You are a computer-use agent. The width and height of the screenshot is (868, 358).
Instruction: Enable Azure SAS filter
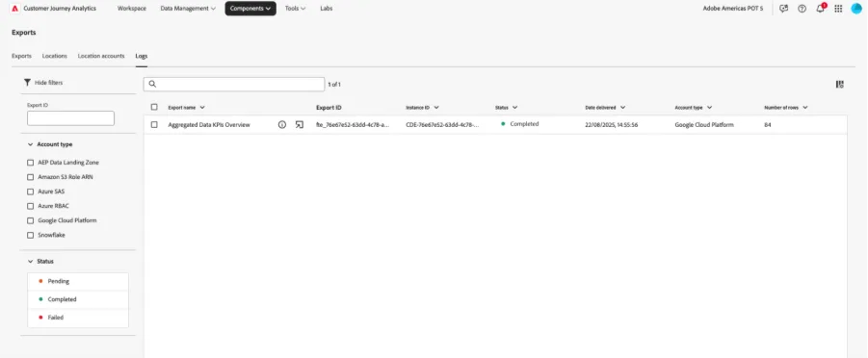point(31,192)
